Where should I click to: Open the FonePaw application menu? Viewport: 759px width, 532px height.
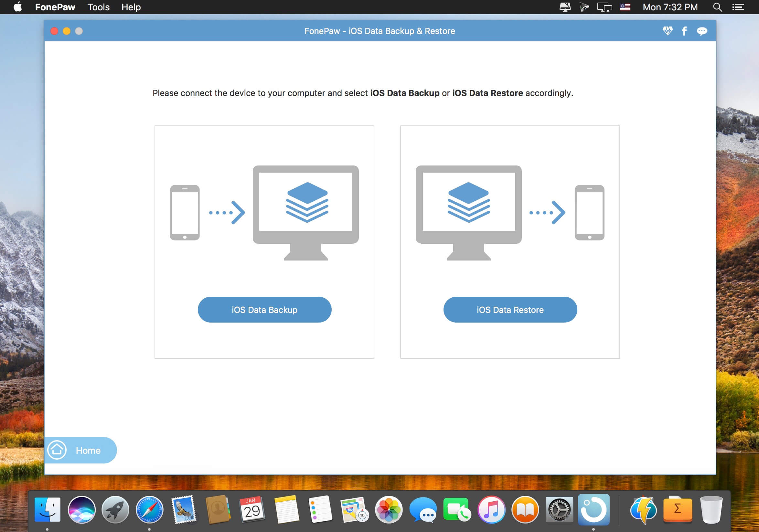(55, 7)
